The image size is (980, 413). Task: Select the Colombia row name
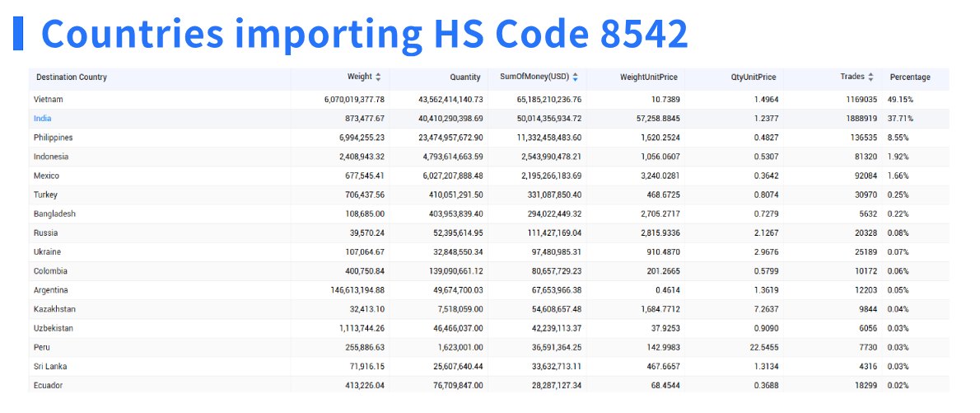pos(50,271)
